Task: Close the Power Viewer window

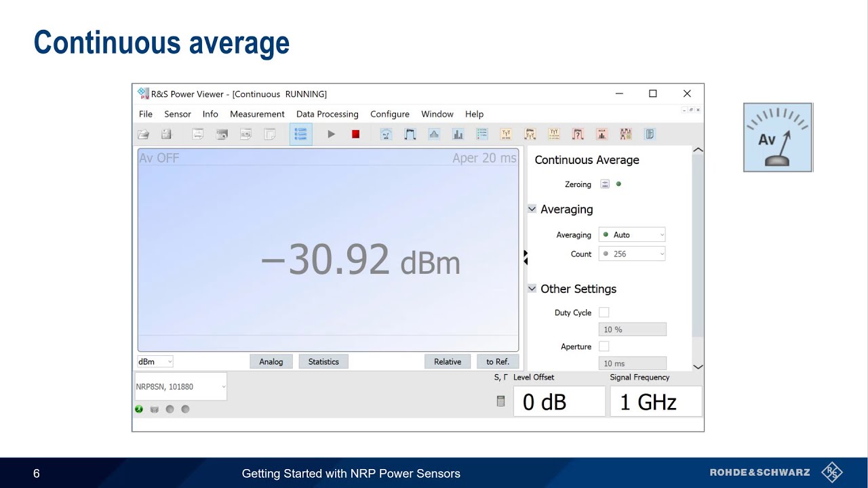Action: (x=687, y=94)
